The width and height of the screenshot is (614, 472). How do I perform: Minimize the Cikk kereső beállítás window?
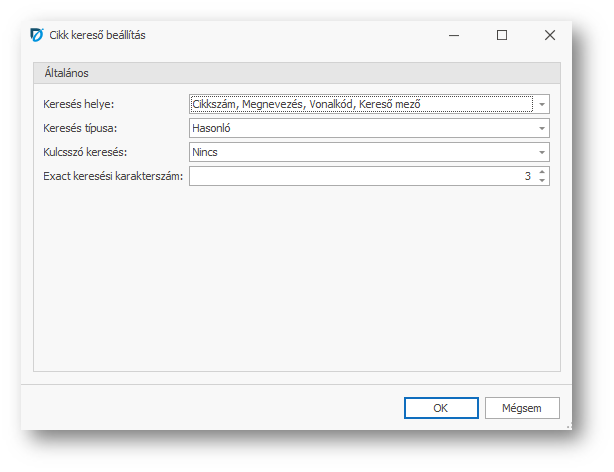(455, 35)
